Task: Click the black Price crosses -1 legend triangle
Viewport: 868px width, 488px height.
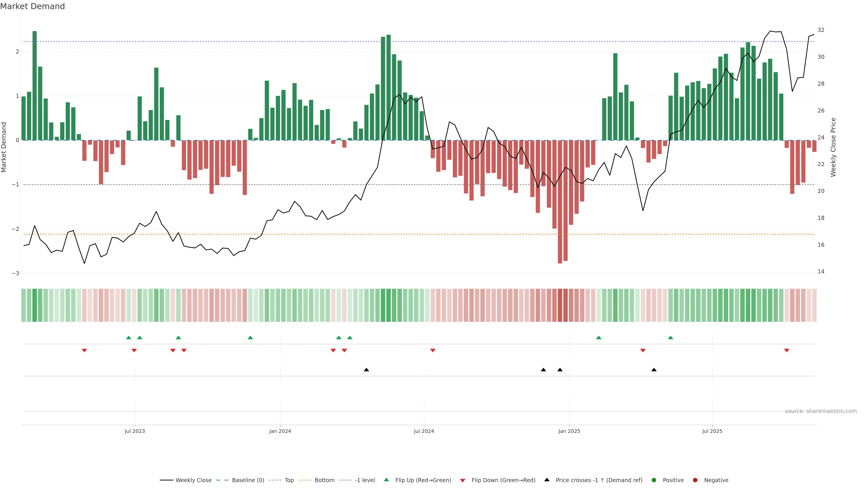Action: point(547,480)
